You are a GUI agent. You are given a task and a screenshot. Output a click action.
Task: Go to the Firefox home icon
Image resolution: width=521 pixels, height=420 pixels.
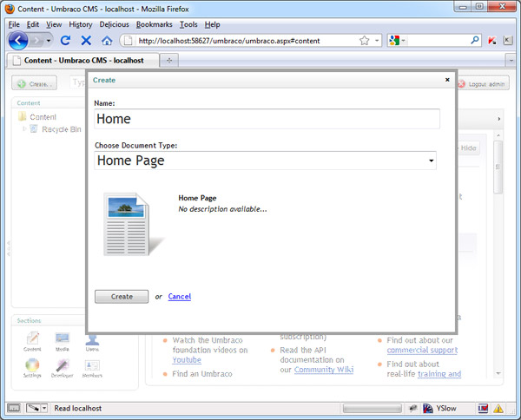point(107,41)
